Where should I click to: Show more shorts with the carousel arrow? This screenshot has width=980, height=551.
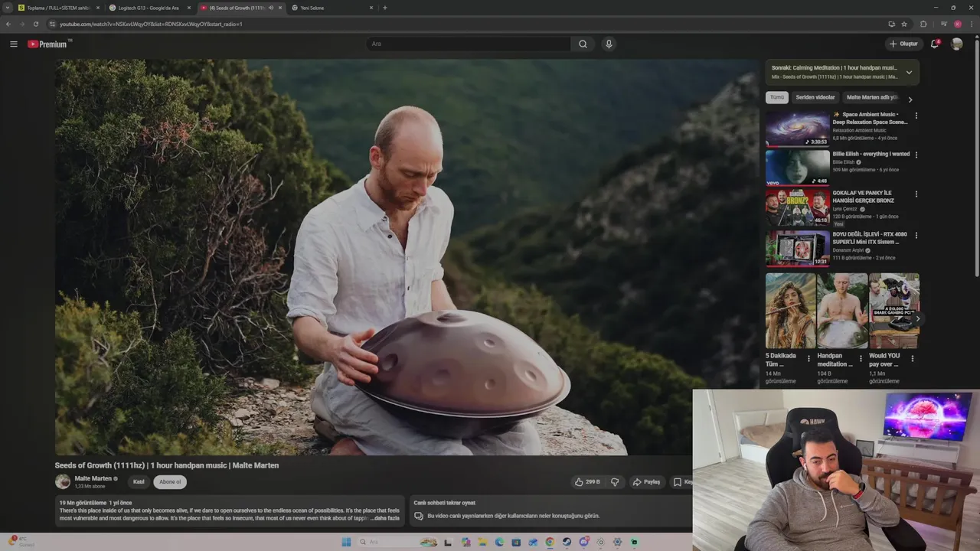(917, 318)
